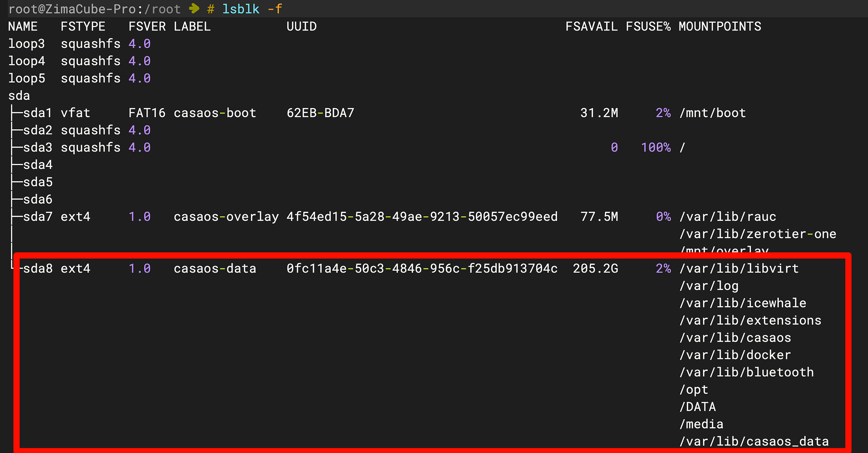The width and height of the screenshot is (868, 453).
Task: Click the LABEL column header
Action: (x=192, y=27)
